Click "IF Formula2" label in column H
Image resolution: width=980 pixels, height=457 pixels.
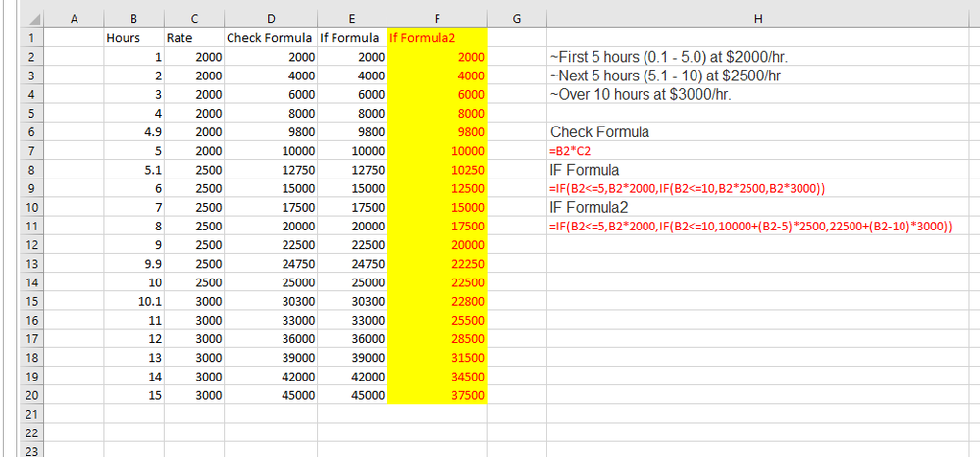coord(589,207)
